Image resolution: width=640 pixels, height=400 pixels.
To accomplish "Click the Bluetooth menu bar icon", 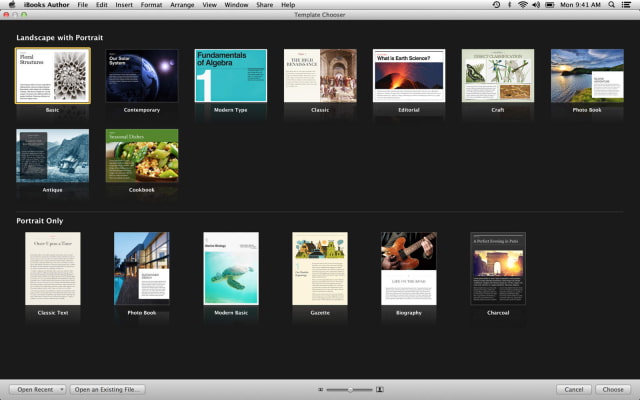I will click(509, 5).
